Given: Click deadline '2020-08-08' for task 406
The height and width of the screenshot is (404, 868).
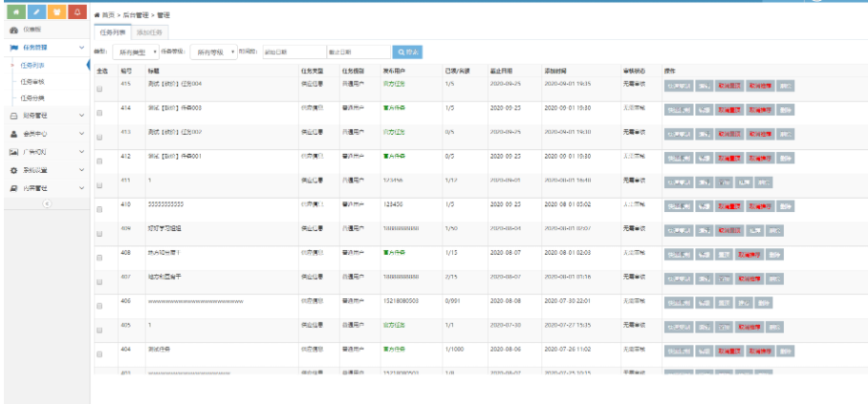Looking at the screenshot, I should [x=505, y=302].
